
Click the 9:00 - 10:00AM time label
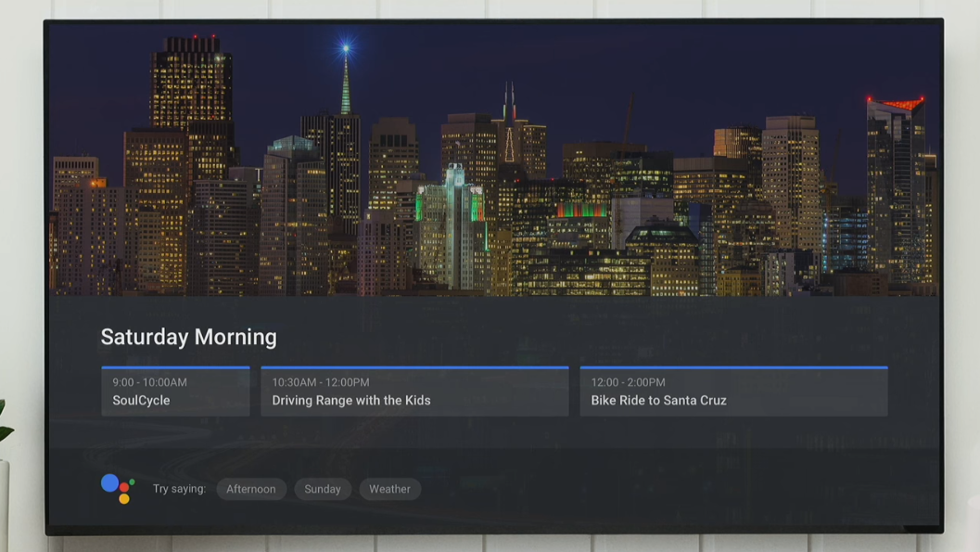(149, 382)
